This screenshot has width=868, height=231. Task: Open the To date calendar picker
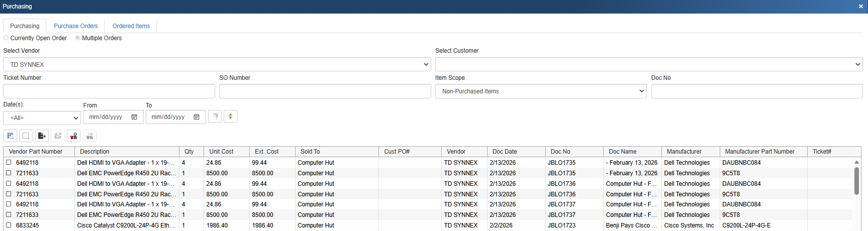[197, 117]
